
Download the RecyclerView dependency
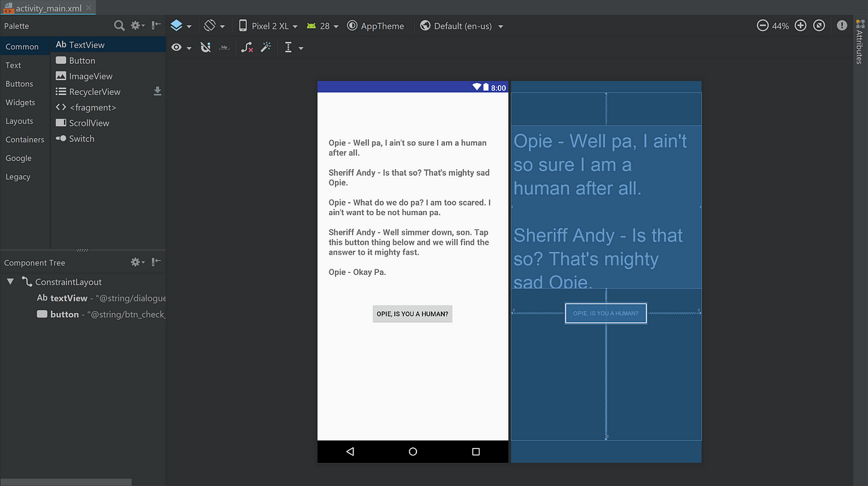coord(158,91)
